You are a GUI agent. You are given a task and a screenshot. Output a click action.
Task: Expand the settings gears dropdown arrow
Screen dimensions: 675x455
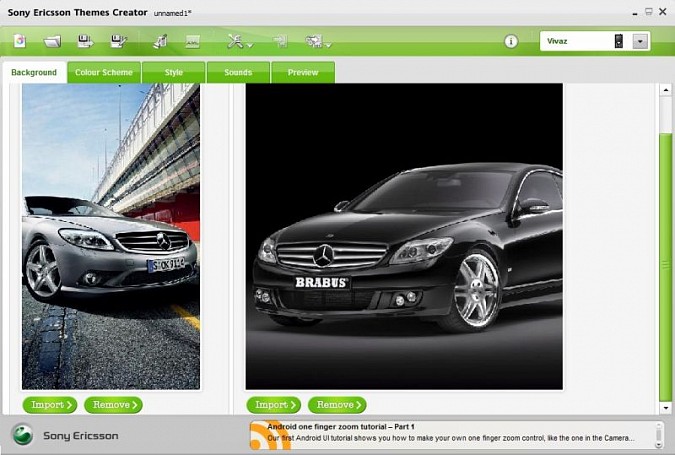click(x=328, y=45)
